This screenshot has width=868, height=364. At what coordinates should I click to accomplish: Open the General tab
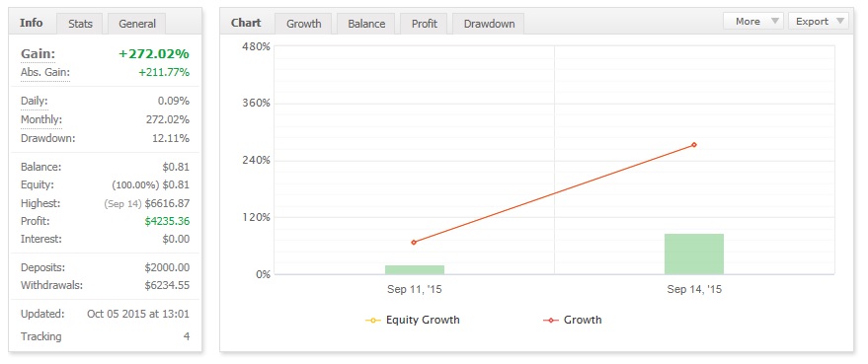[136, 24]
